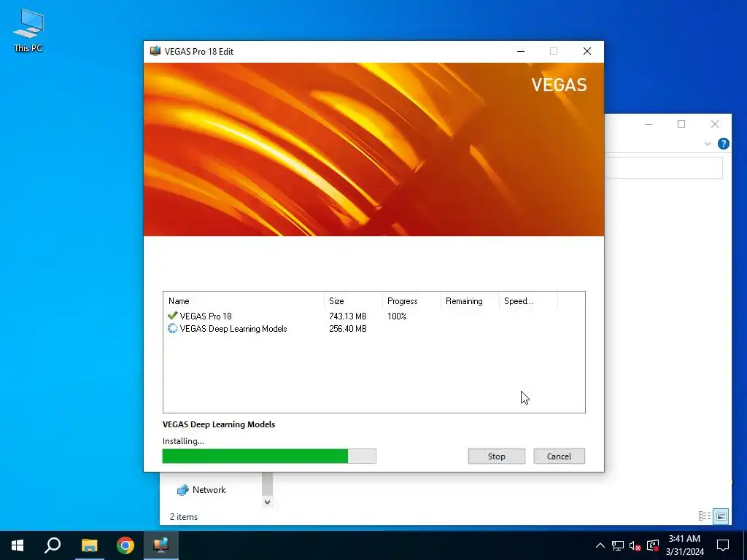
Task: Click the 743.13 MB size value
Action: pos(348,316)
